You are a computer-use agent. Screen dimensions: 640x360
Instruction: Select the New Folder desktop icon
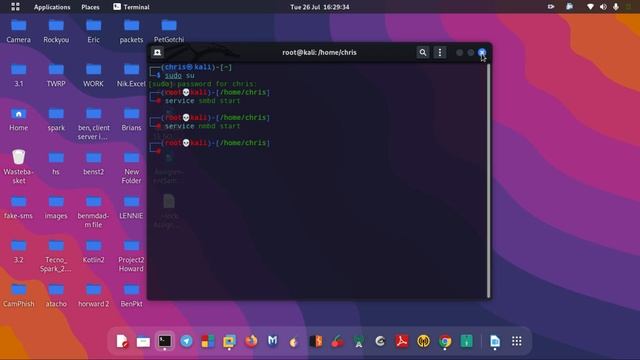coord(131,167)
